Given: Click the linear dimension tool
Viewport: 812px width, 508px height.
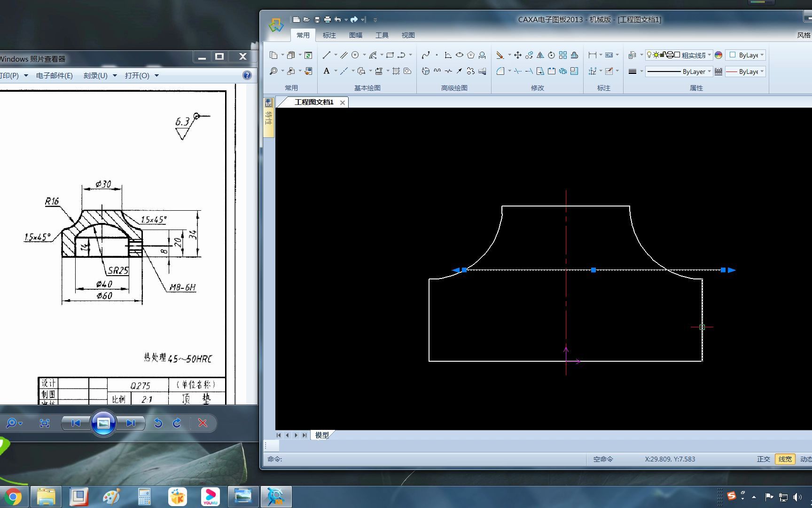Looking at the screenshot, I should (x=593, y=55).
